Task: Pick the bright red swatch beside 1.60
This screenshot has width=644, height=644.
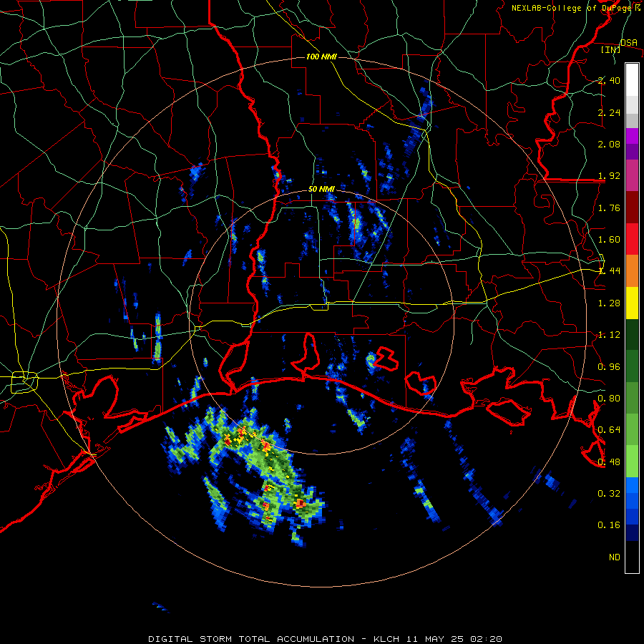Action: [632, 239]
